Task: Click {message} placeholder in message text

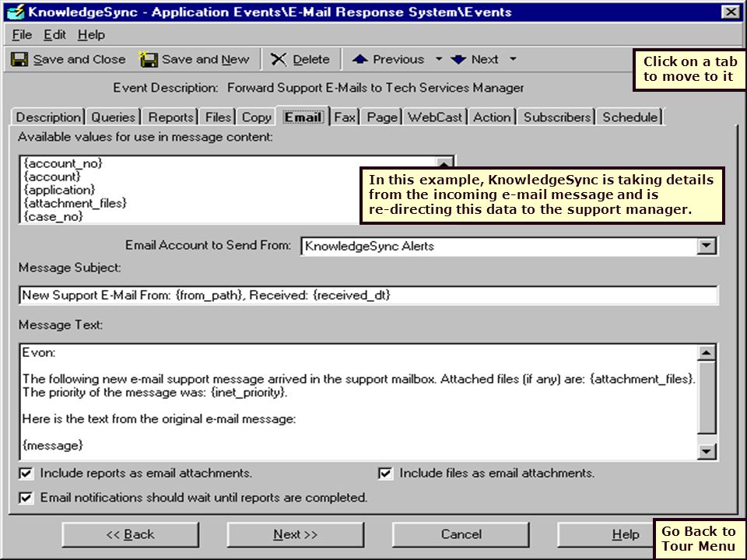Action: [x=52, y=446]
